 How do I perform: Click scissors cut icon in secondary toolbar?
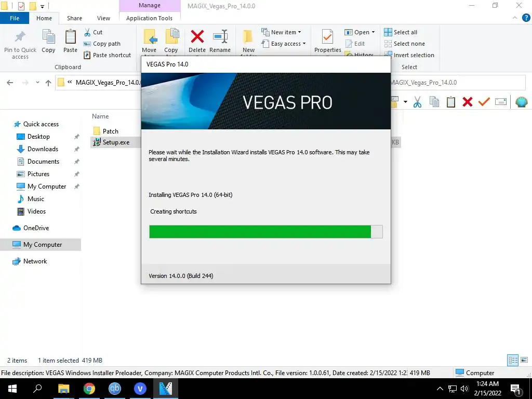[417, 102]
